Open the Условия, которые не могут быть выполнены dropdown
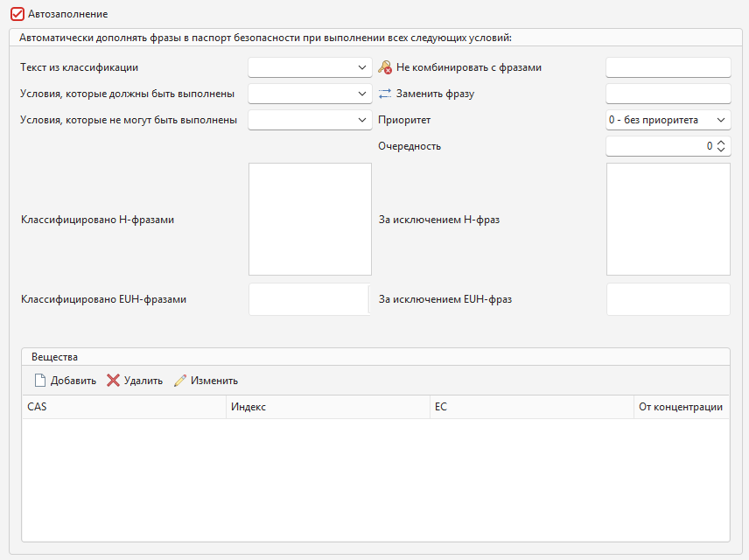 (310, 120)
